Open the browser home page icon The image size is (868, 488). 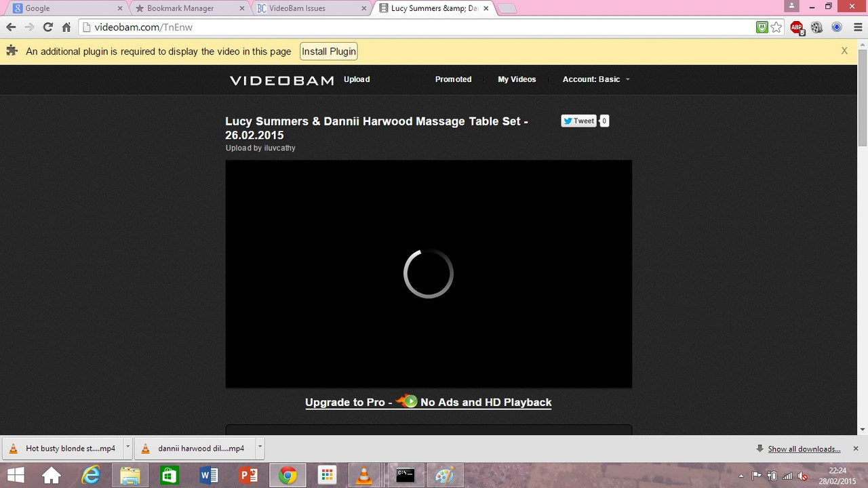click(66, 27)
